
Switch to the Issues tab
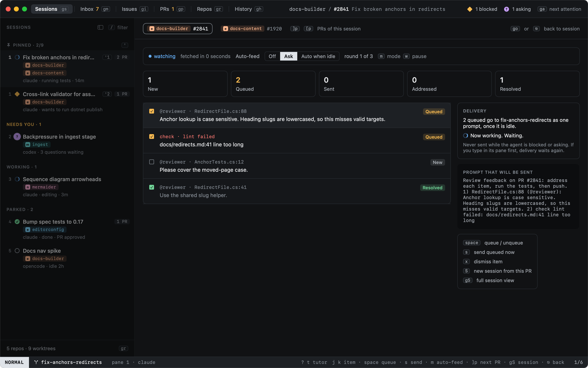(x=135, y=9)
